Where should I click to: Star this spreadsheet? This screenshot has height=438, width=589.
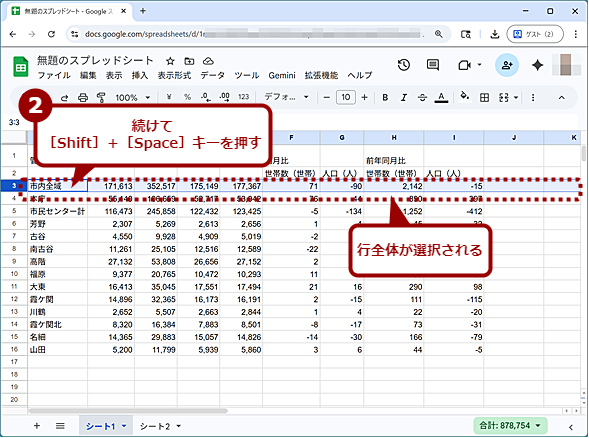[x=170, y=61]
